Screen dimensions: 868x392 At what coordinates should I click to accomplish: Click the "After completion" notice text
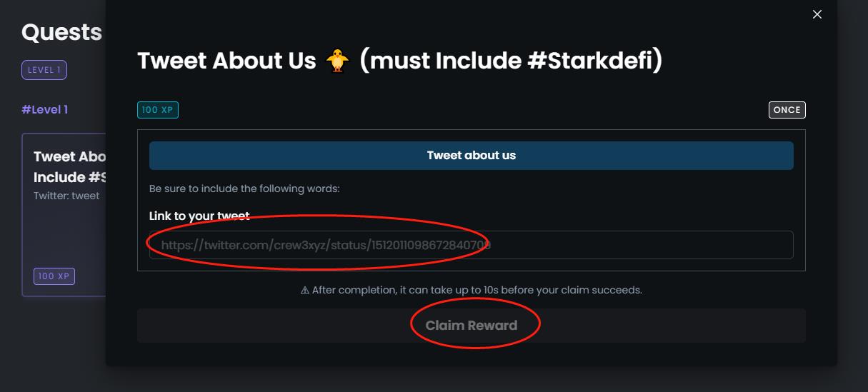(x=477, y=290)
